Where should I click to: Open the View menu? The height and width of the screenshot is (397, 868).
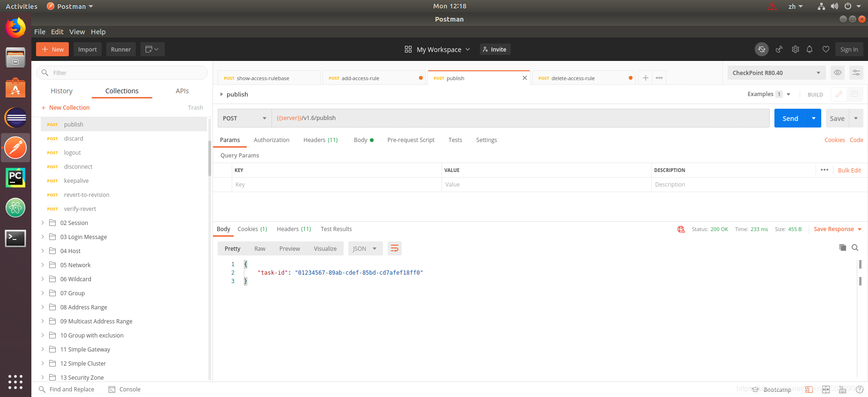pos(77,31)
